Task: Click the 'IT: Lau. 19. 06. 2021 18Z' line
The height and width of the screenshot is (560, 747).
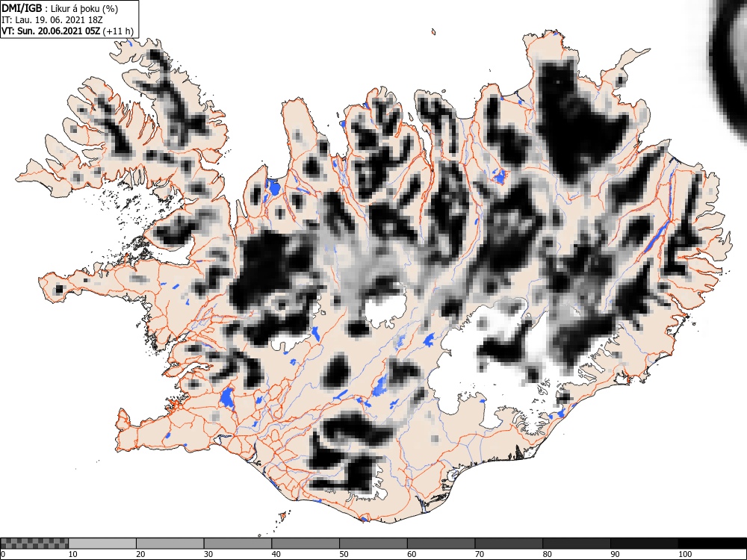Action: pos(52,20)
